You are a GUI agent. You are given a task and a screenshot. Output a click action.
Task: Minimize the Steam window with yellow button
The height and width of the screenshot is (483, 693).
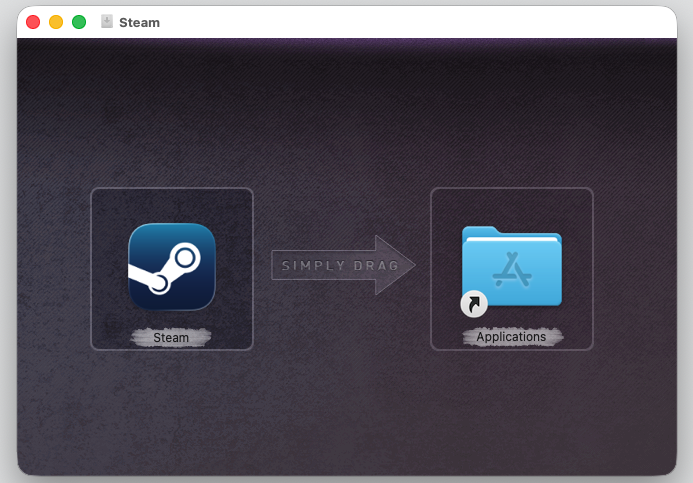coord(56,22)
